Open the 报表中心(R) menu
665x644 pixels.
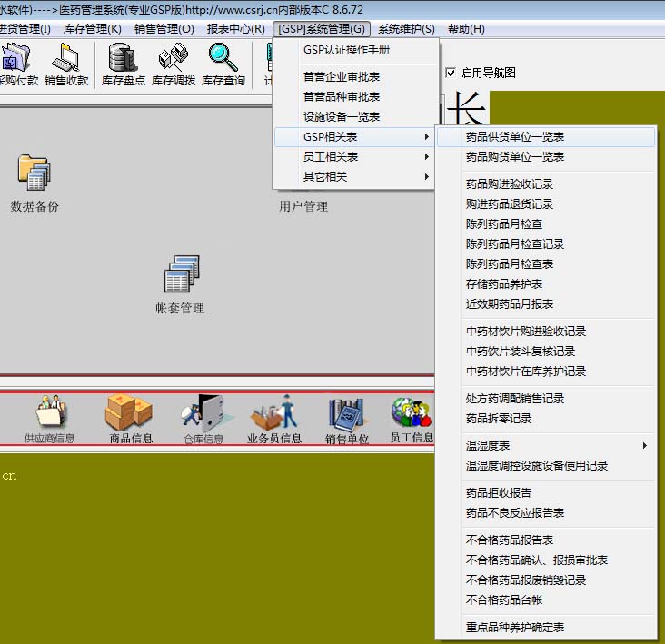[235, 29]
